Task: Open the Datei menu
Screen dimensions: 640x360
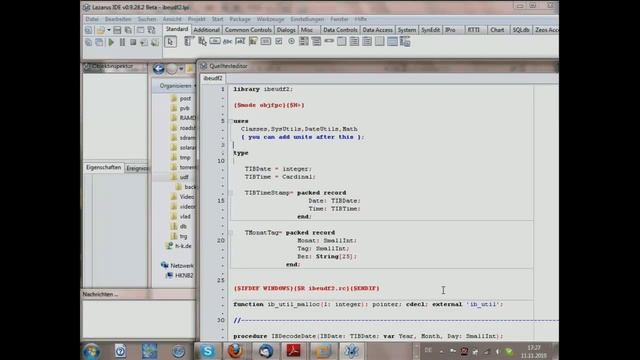Action: (x=92, y=19)
